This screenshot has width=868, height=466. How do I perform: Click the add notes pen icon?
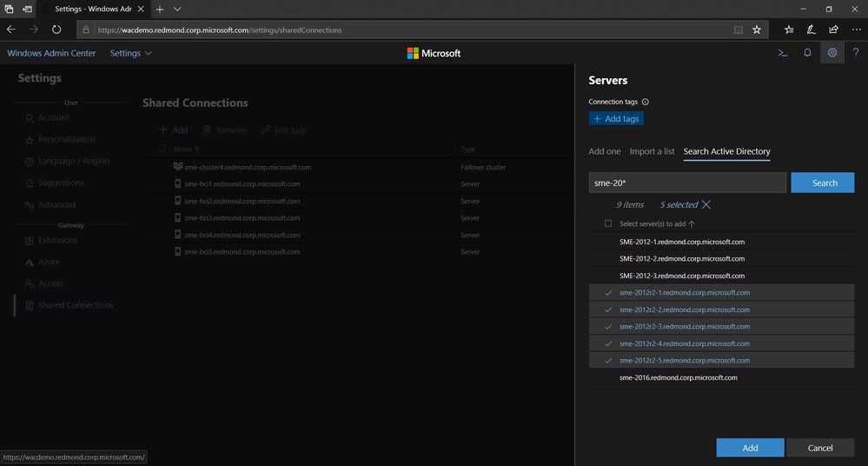click(811, 30)
